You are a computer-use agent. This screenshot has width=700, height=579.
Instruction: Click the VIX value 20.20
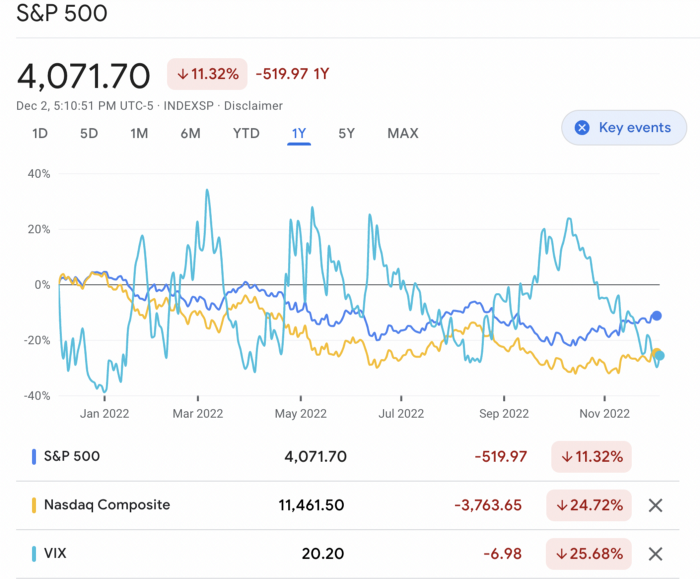(x=323, y=554)
